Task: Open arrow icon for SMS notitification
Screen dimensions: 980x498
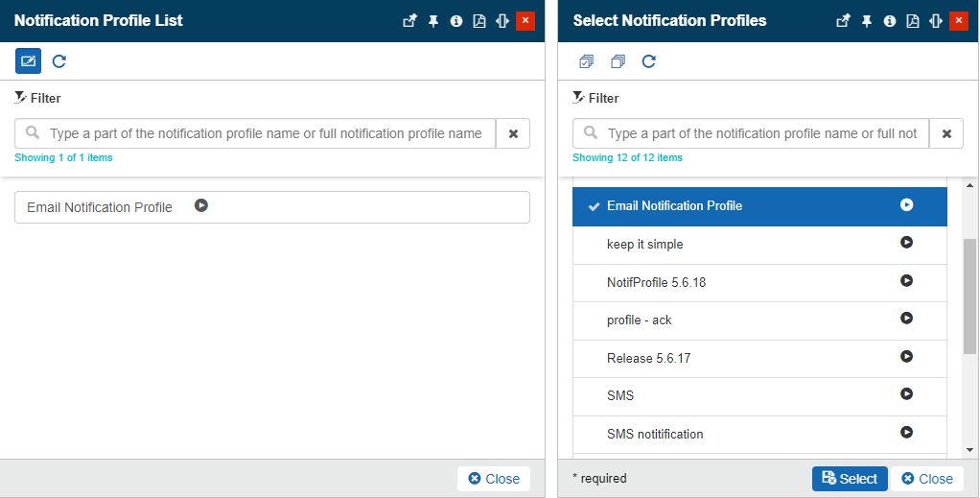Action: pyautogui.click(x=907, y=432)
